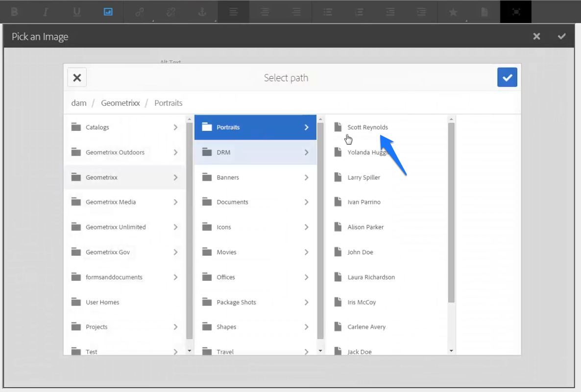Toggle bold formatting in the toolbar
The width and height of the screenshot is (581, 392).
pyautogui.click(x=14, y=11)
